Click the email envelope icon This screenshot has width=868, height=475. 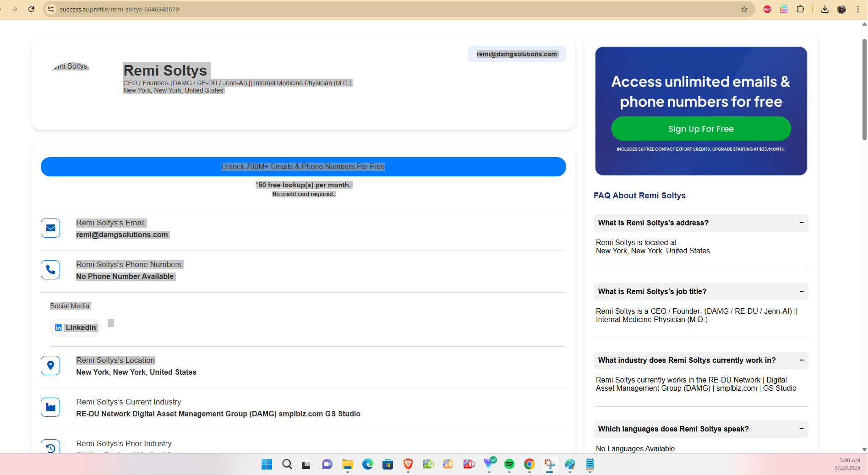(50, 228)
